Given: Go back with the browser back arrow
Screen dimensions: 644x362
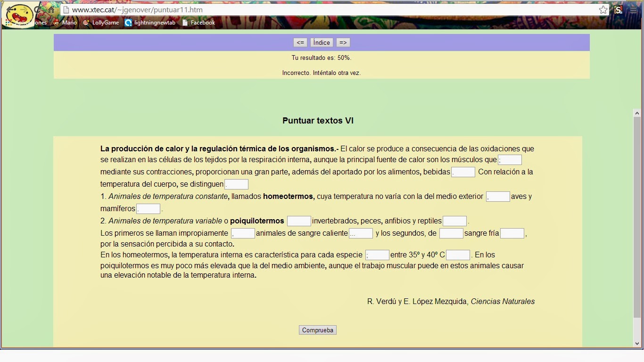Looking at the screenshot, I should (11, 10).
